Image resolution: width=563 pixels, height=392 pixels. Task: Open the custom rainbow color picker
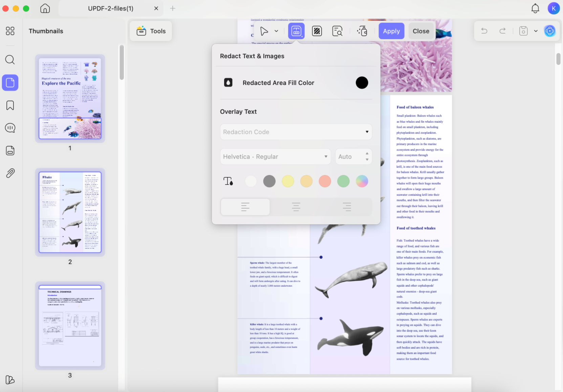(362, 181)
